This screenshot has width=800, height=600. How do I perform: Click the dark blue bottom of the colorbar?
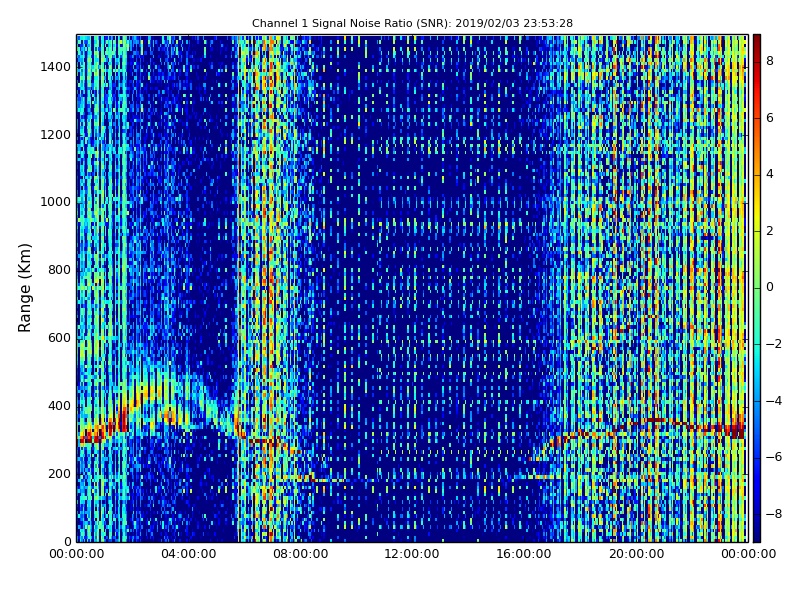757,536
